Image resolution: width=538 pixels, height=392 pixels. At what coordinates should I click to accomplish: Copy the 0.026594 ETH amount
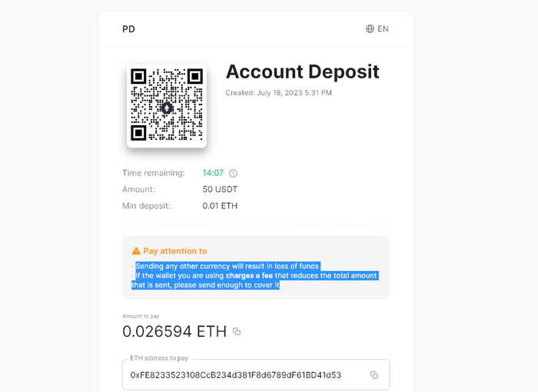point(237,332)
